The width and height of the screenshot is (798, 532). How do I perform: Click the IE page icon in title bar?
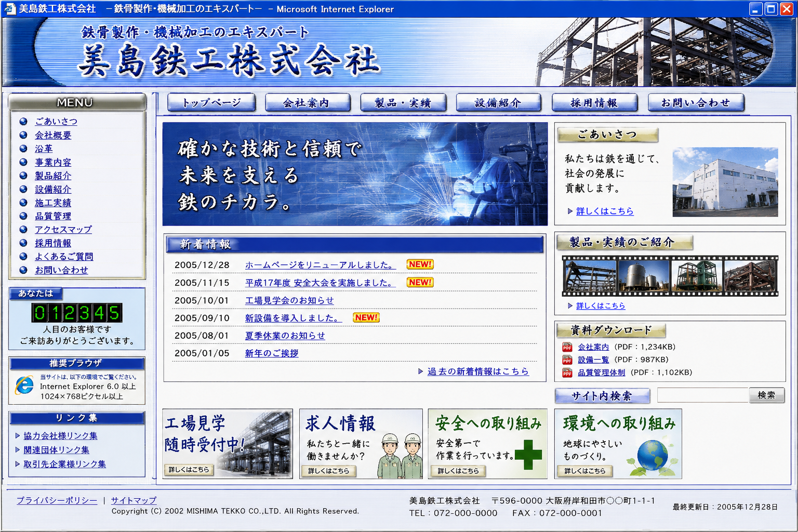click(x=9, y=9)
